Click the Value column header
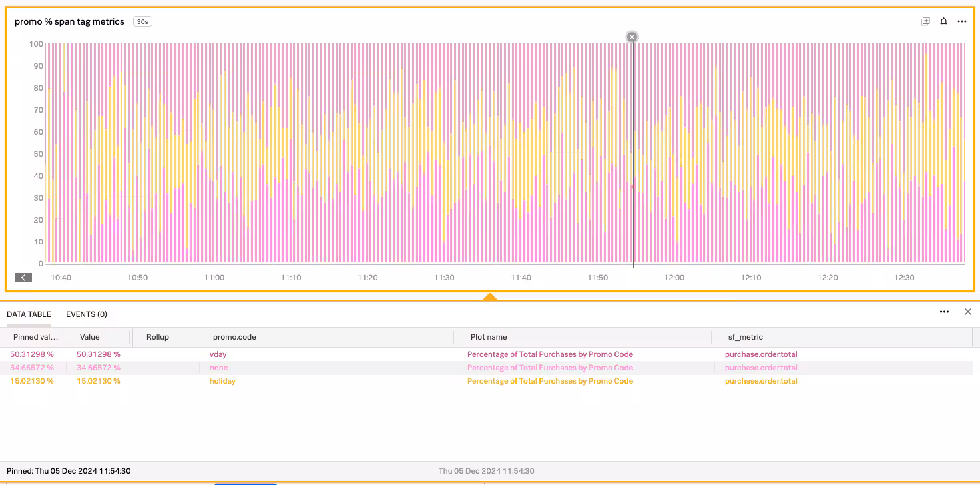This screenshot has height=485, width=980. [89, 337]
